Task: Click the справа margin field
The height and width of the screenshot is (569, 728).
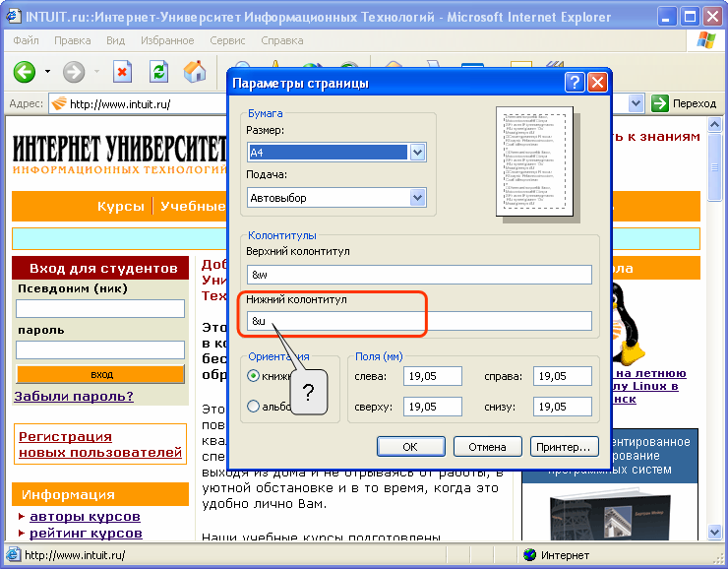Action: coord(563,376)
